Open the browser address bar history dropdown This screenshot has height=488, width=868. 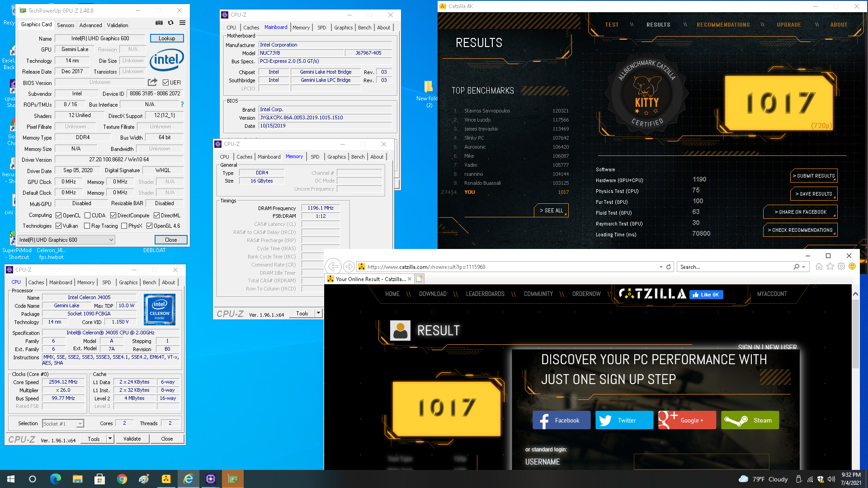[661, 267]
